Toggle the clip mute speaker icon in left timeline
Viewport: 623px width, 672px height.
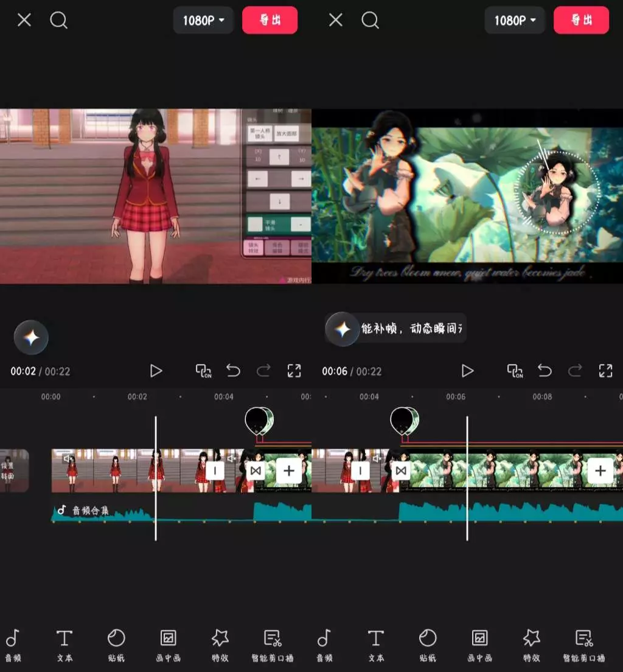[x=67, y=458]
